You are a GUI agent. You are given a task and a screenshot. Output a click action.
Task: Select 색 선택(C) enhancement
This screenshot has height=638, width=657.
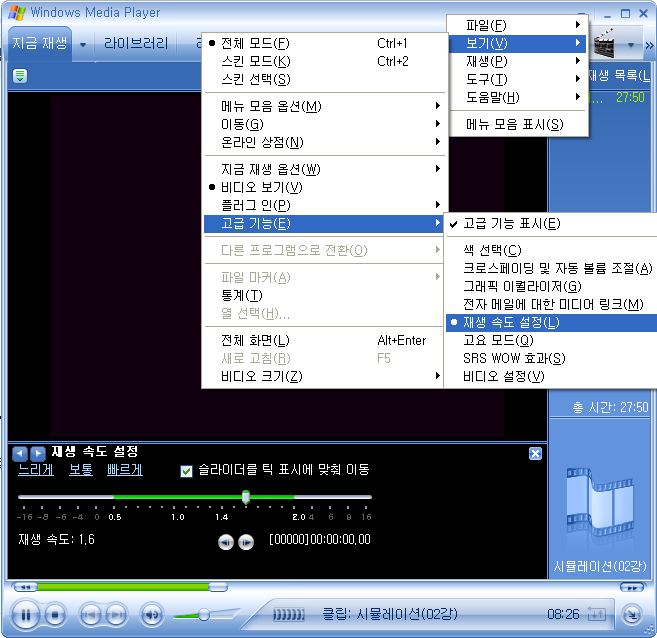click(x=551, y=251)
